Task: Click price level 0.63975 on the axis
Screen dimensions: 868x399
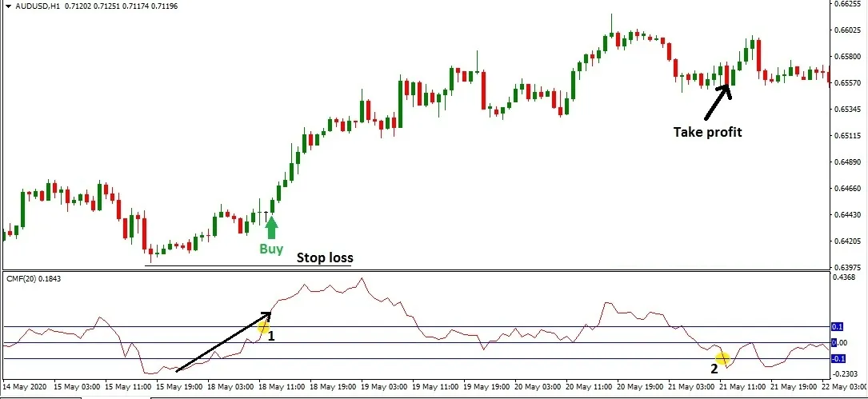Action: coord(847,268)
